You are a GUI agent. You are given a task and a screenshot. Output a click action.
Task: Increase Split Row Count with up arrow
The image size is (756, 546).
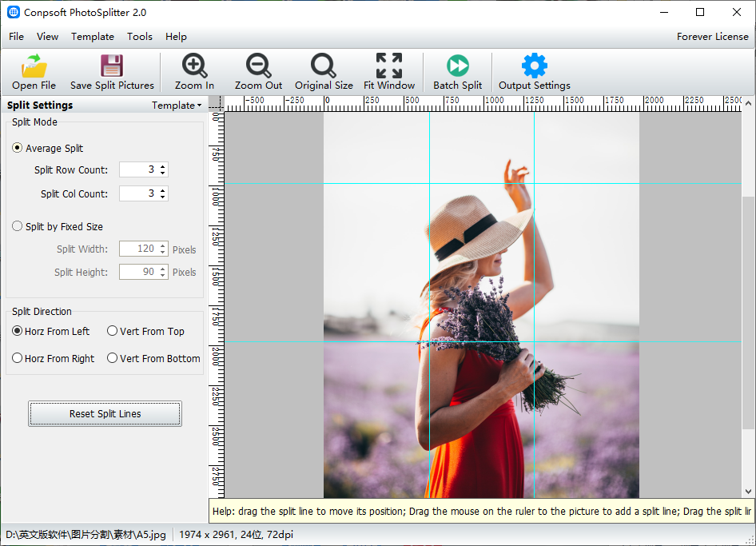(163, 166)
